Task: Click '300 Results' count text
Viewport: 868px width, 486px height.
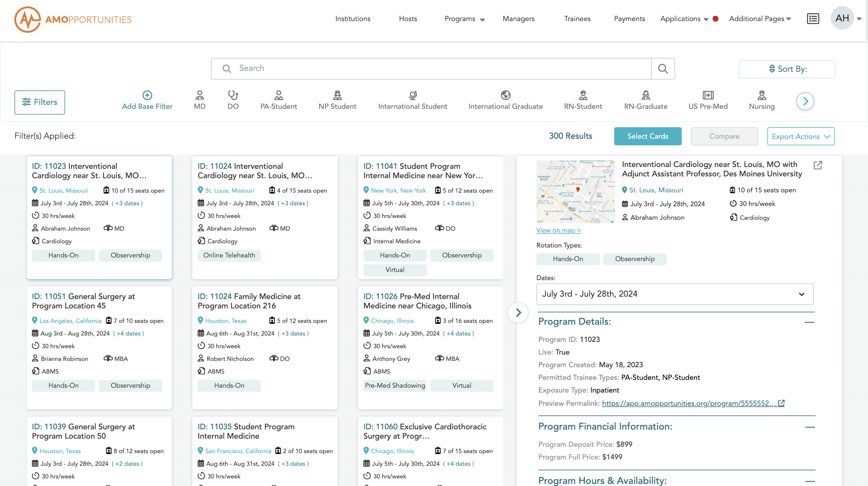Action: point(571,136)
